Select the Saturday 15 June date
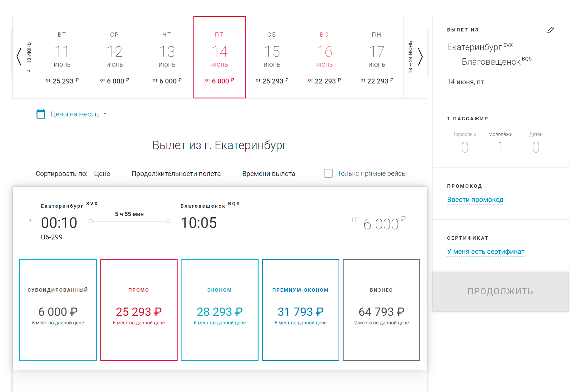This screenshot has width=581, height=392. pos(272,57)
